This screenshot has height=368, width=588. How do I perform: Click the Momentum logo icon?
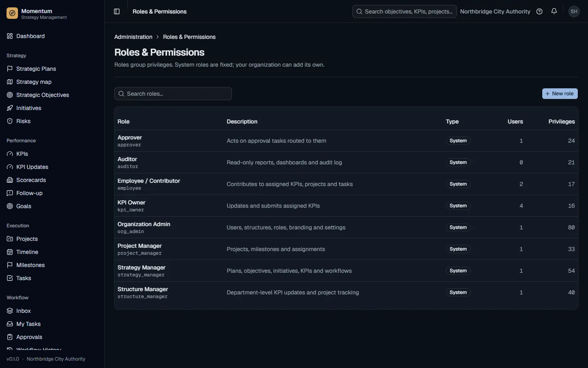click(x=12, y=13)
